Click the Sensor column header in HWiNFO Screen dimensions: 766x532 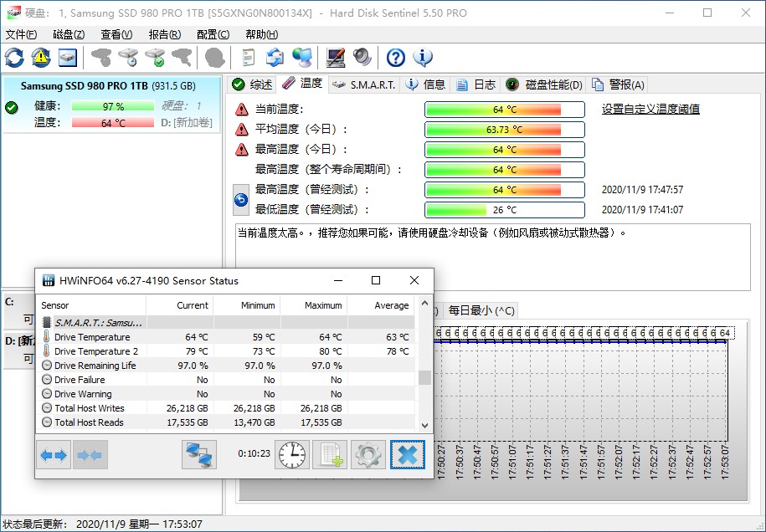click(91, 305)
